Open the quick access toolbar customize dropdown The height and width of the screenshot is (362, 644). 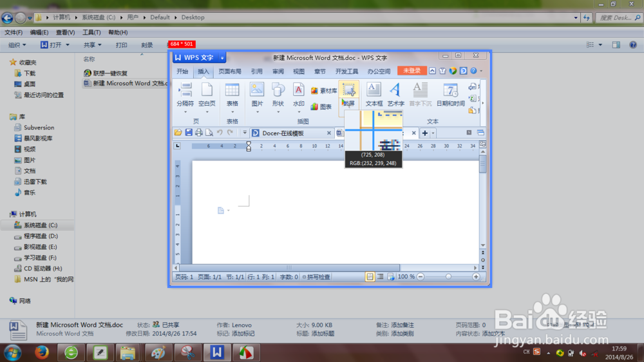coord(244,133)
